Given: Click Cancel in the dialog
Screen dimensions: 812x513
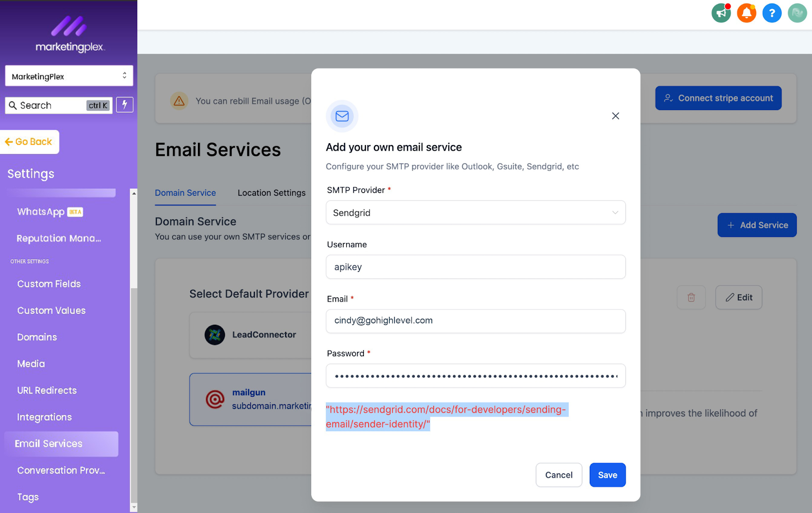Looking at the screenshot, I should coord(559,475).
